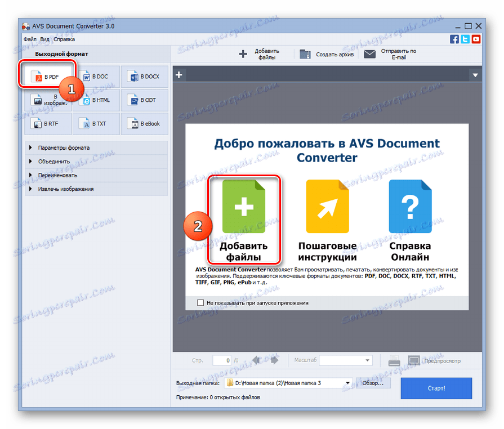This screenshot has width=504, height=429.
Task: Click the Add files plus toolbar icon
Action: [243, 54]
